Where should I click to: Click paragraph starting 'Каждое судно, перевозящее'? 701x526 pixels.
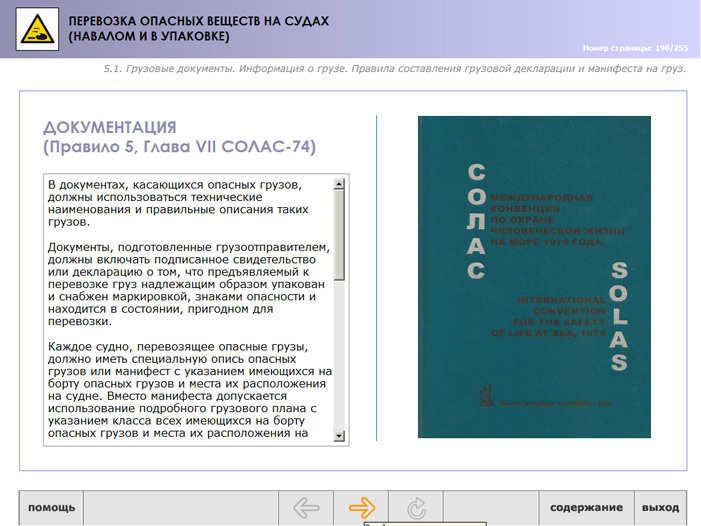[x=190, y=390]
